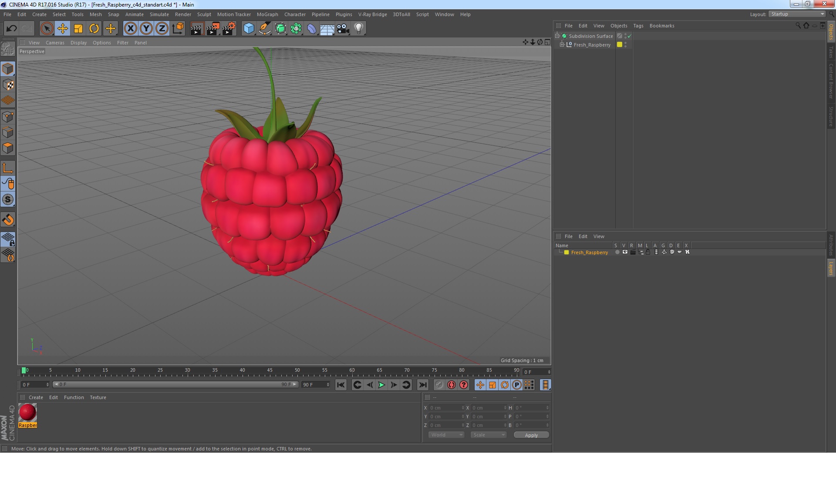This screenshot has width=836, height=504.
Task: Select the Rotate tool
Action: coord(94,29)
